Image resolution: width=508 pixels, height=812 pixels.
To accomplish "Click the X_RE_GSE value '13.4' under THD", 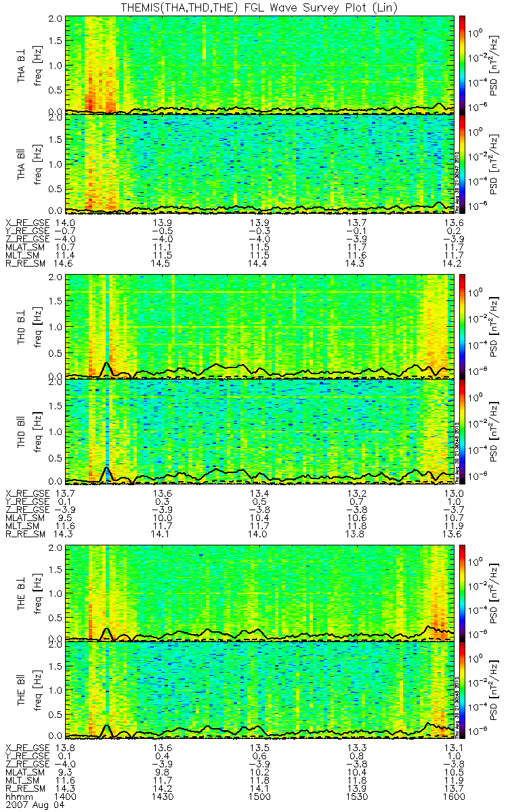I will tap(261, 493).
